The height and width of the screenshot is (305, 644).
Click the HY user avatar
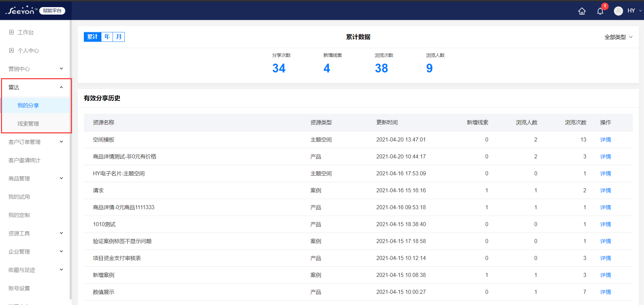(618, 11)
